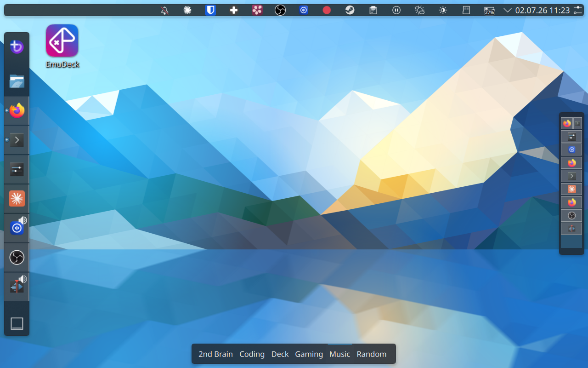Switch to the Deck activity
This screenshot has width=588, height=368.
click(280, 354)
